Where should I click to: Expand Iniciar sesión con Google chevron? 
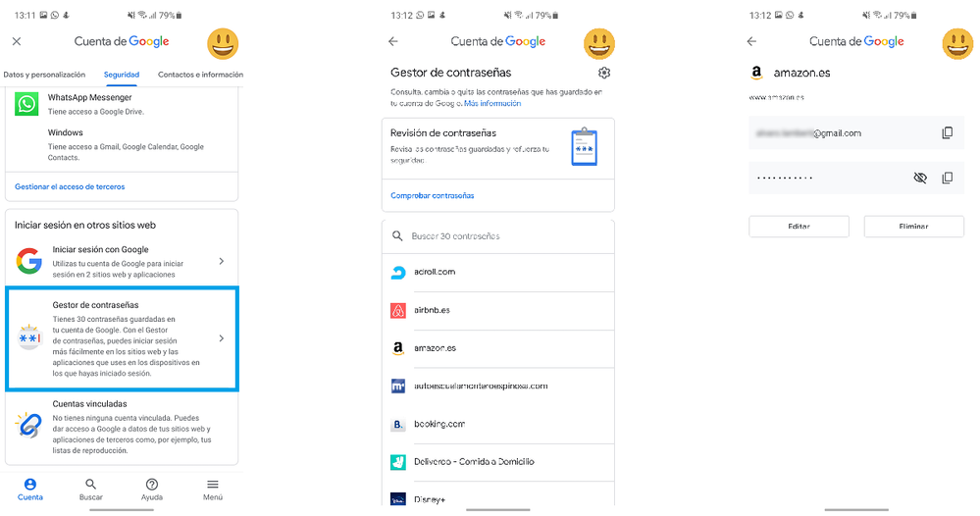222,261
